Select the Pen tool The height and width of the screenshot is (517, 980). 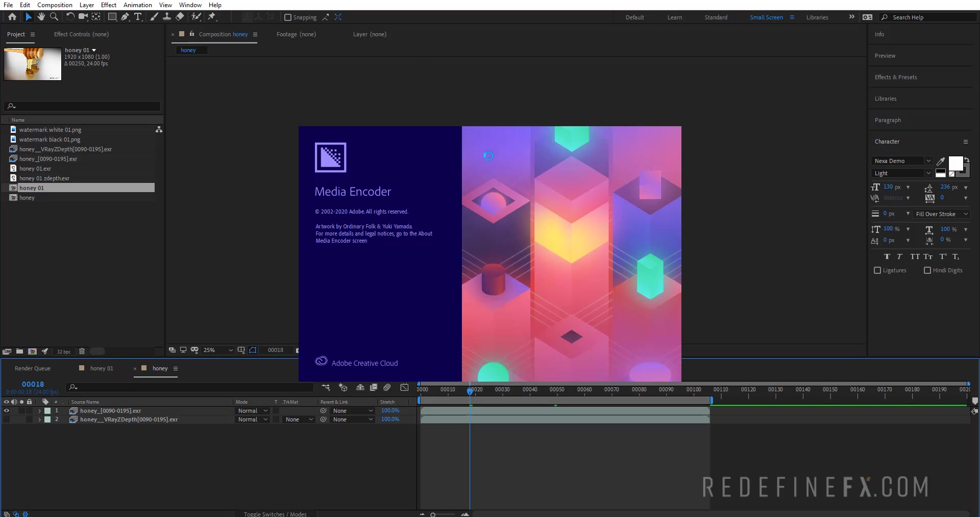(x=125, y=17)
